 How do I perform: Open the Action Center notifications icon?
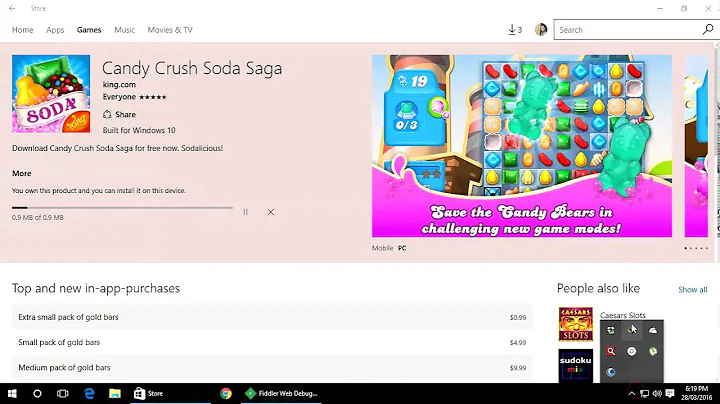(670, 393)
